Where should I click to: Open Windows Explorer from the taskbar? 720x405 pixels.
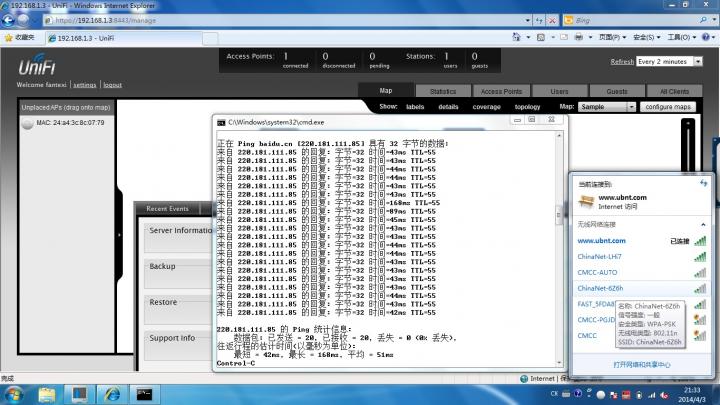click(x=46, y=394)
